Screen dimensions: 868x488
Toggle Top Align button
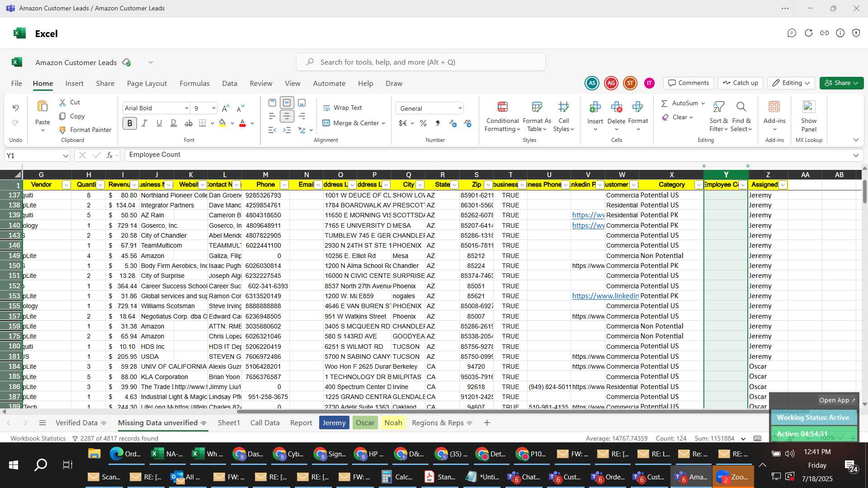[272, 103]
